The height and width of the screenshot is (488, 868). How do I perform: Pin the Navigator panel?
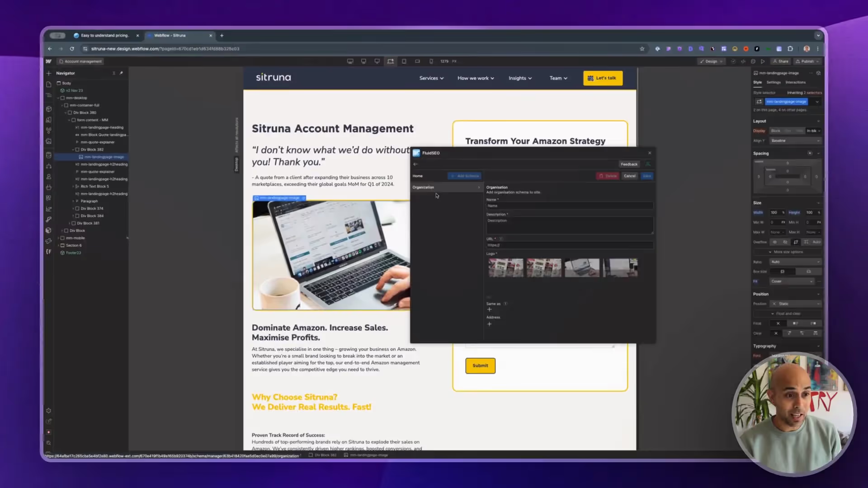pos(121,73)
